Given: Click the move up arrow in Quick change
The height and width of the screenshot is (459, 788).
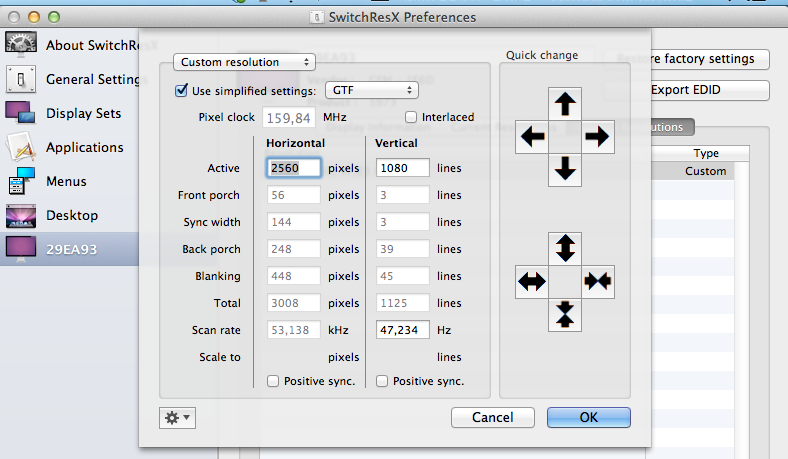Looking at the screenshot, I should click(x=565, y=104).
